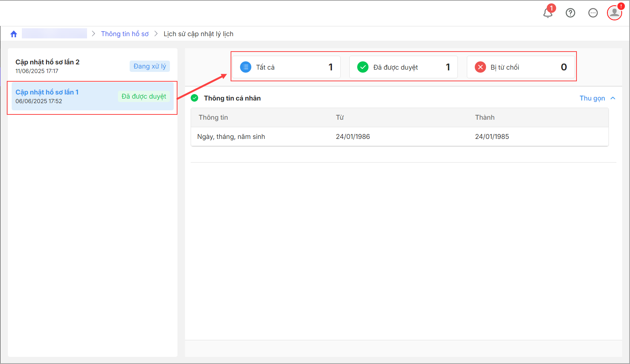Click the Đã được duyệt status badge in list
Viewport: 630px width, 364px height.
[x=144, y=96]
